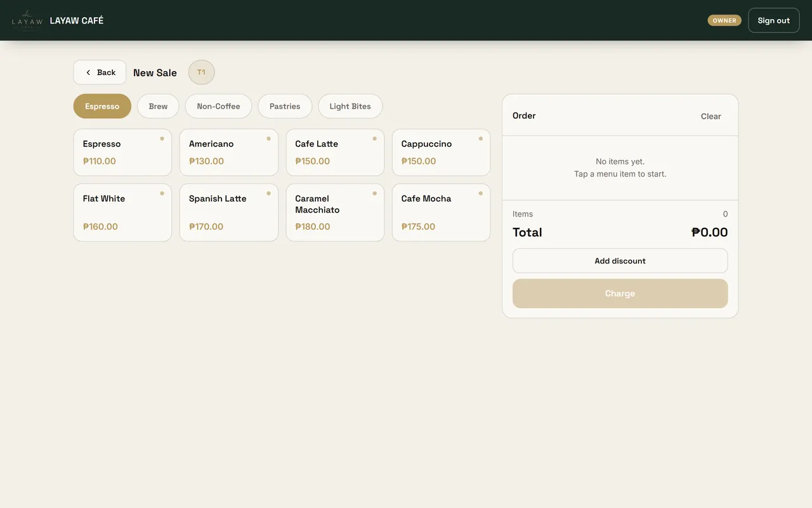Click the ₱0.00 total amount
The height and width of the screenshot is (508, 812).
pos(709,232)
